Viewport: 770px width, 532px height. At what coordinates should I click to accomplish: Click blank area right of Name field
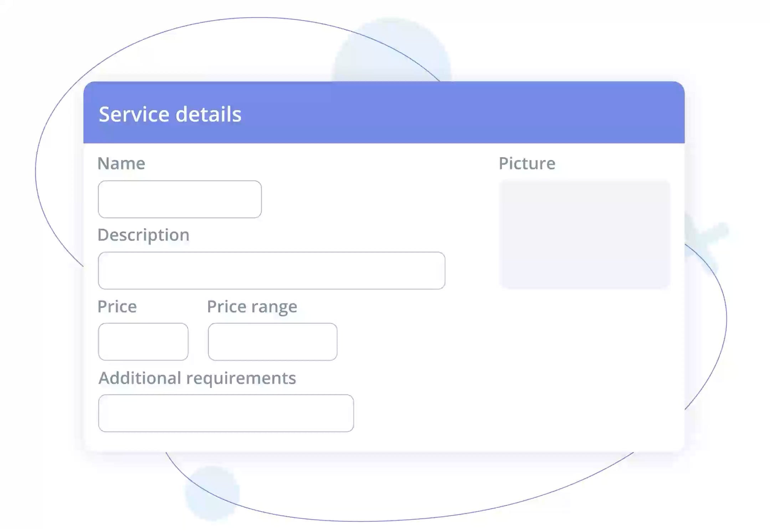coord(356,199)
